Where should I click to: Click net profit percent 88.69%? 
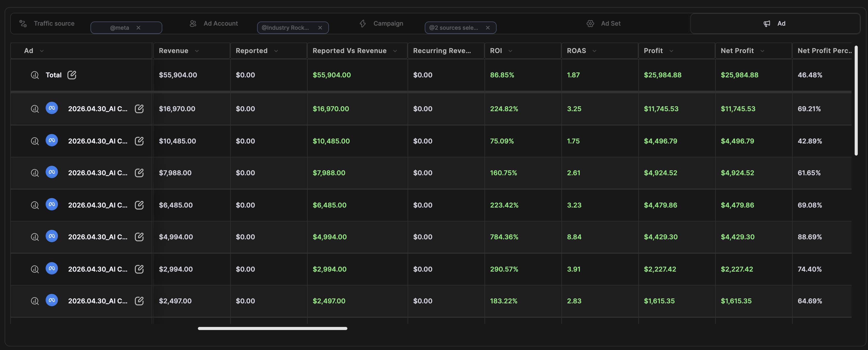click(x=809, y=237)
